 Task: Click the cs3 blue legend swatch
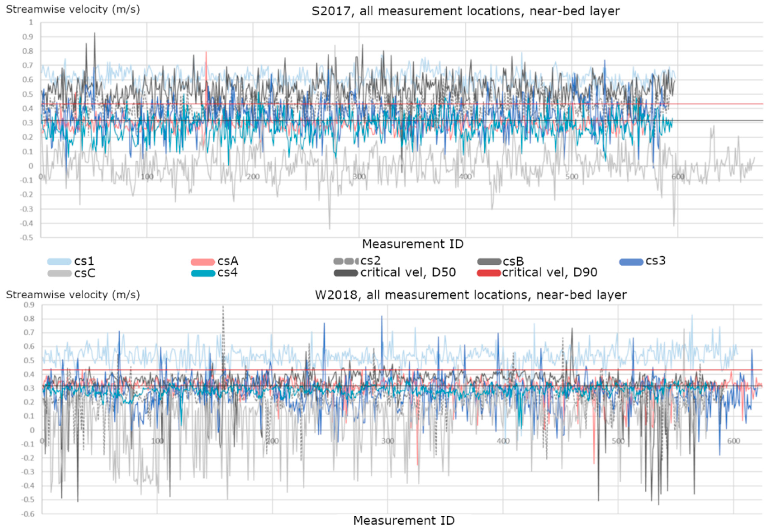tap(631, 262)
